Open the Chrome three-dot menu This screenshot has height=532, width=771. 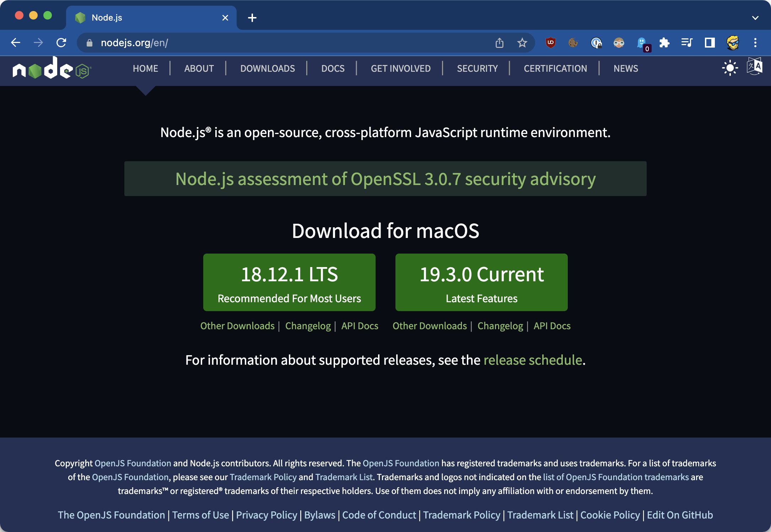(755, 43)
